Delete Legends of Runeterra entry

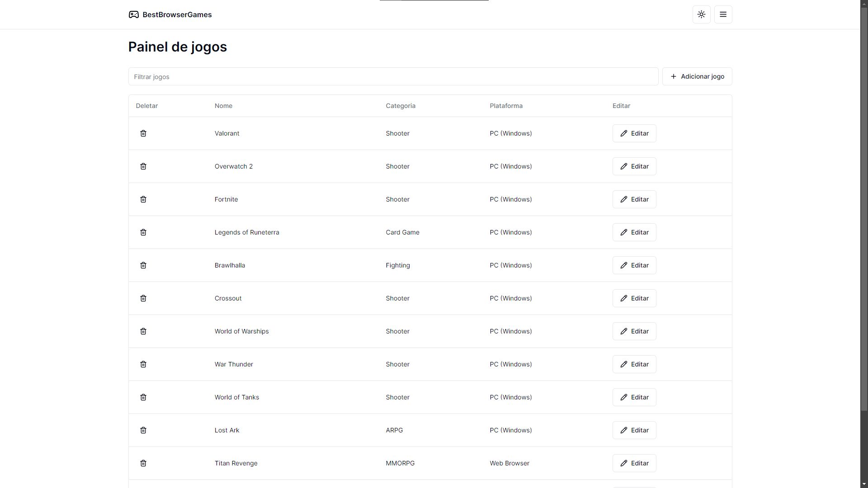click(143, 232)
